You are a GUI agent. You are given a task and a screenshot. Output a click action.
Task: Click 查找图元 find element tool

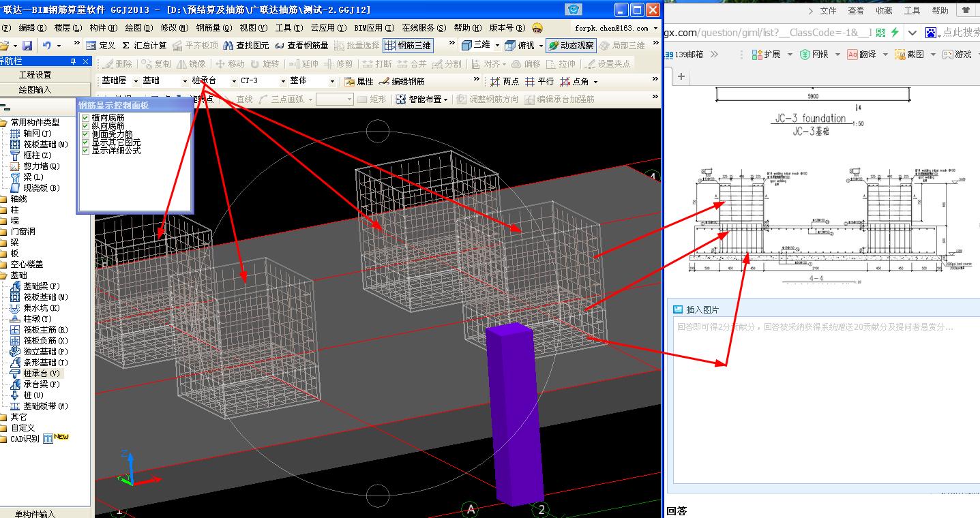[x=246, y=46]
